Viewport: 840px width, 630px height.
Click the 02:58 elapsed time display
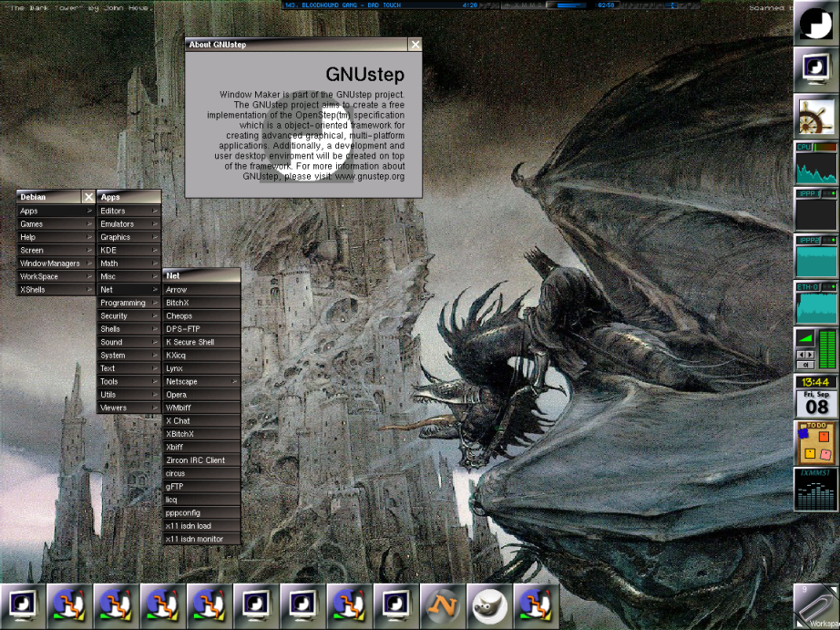coord(606,5)
